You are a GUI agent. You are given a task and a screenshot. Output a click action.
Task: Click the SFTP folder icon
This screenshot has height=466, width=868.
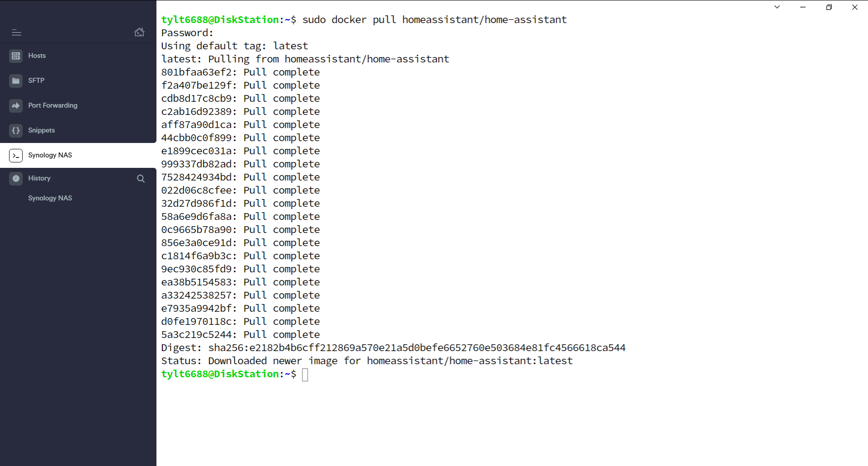[16, 81]
